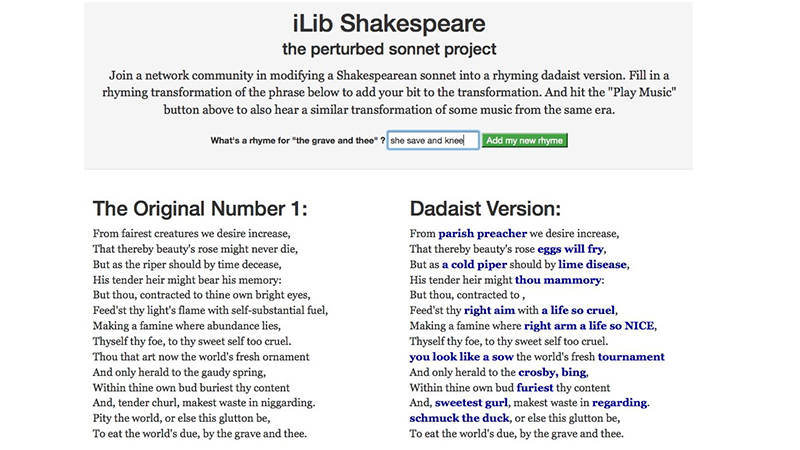Click the 'Add my new rhyme' button
This screenshot has height=450, width=800.
tap(524, 140)
